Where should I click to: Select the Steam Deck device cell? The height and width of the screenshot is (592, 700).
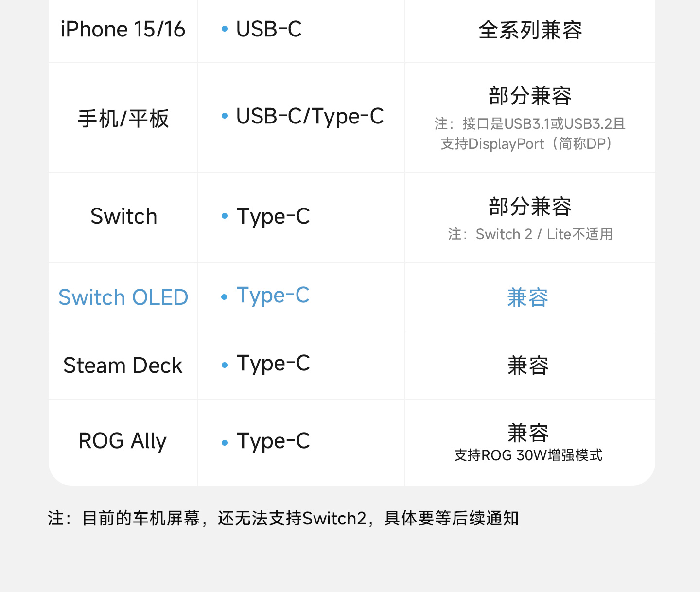[123, 366]
